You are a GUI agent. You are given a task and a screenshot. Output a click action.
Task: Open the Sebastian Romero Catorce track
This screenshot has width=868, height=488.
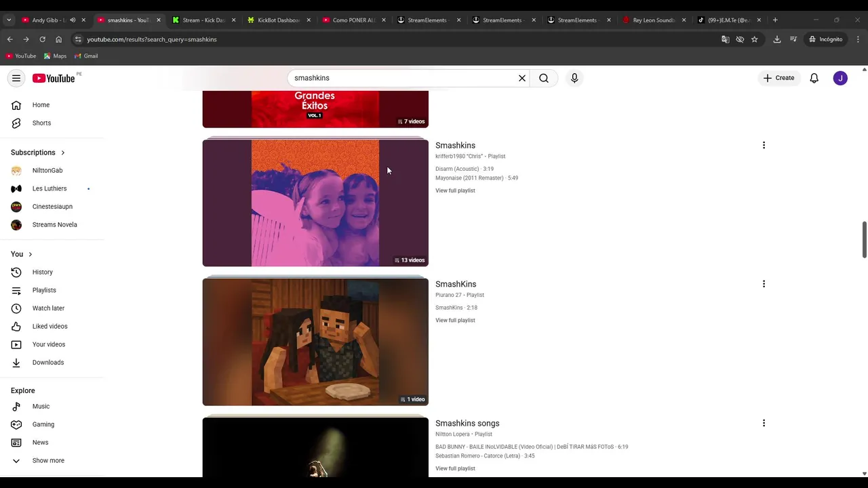[485, 456]
